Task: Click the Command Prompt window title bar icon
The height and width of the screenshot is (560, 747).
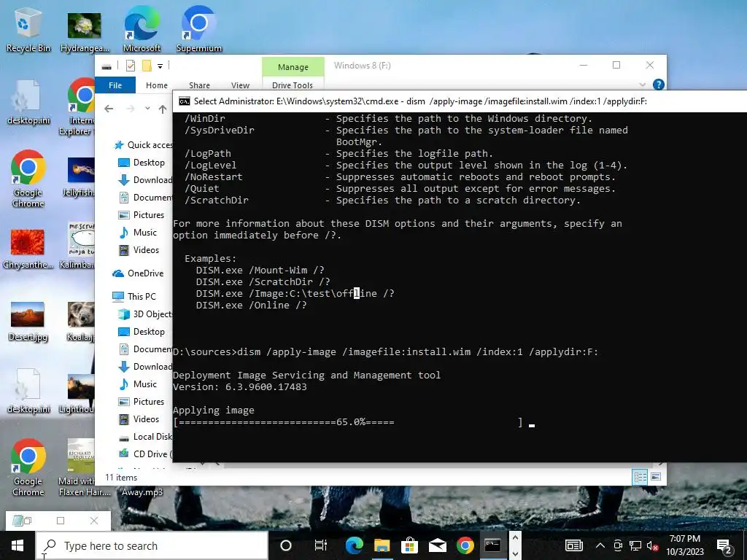Action: tap(184, 101)
